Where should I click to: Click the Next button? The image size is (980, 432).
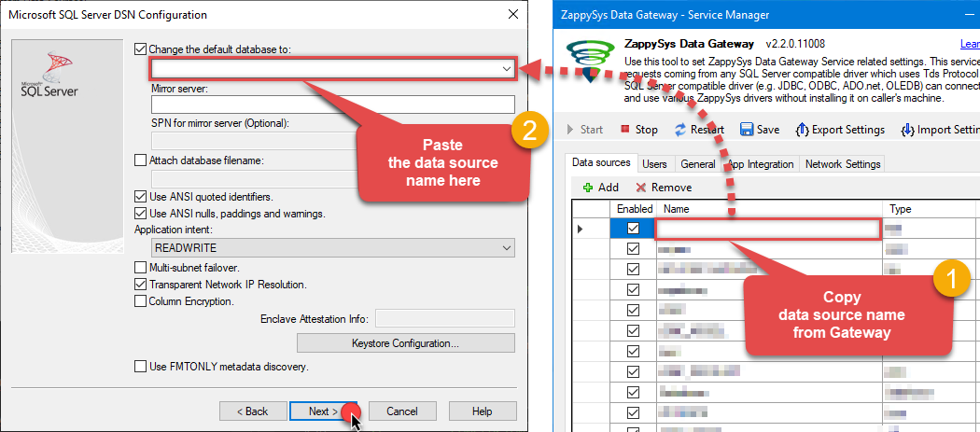tap(323, 411)
